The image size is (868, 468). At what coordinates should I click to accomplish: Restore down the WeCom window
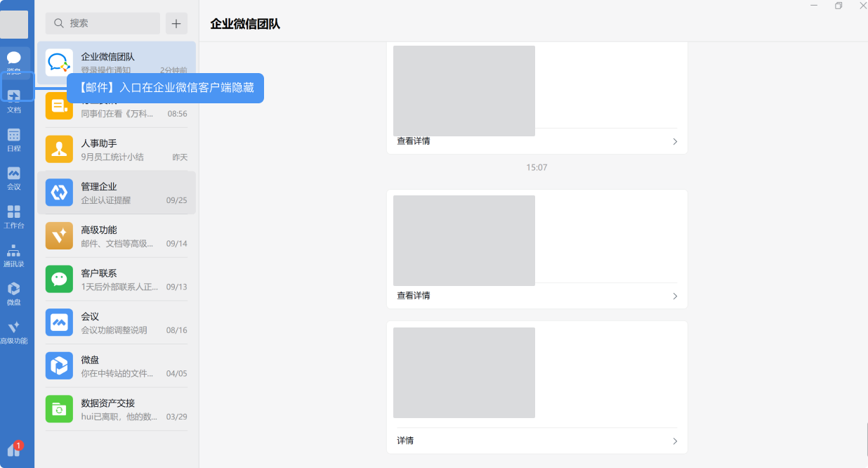coord(839,6)
